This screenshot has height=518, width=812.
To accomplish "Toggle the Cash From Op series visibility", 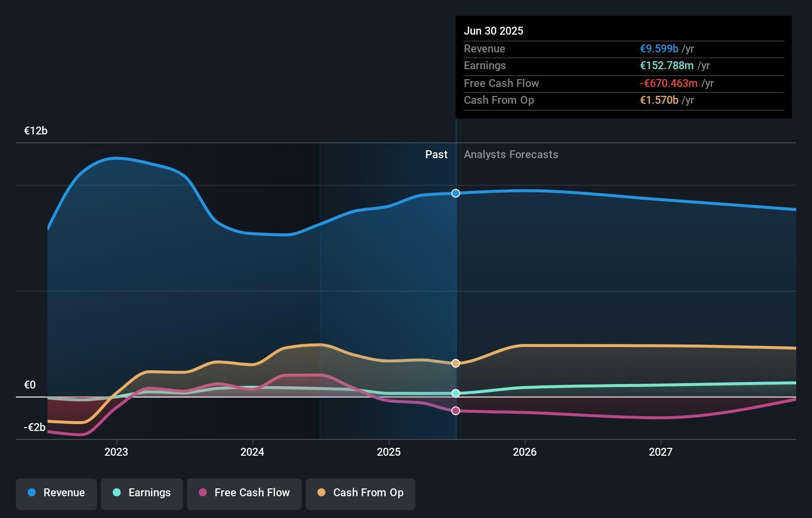I will point(361,493).
